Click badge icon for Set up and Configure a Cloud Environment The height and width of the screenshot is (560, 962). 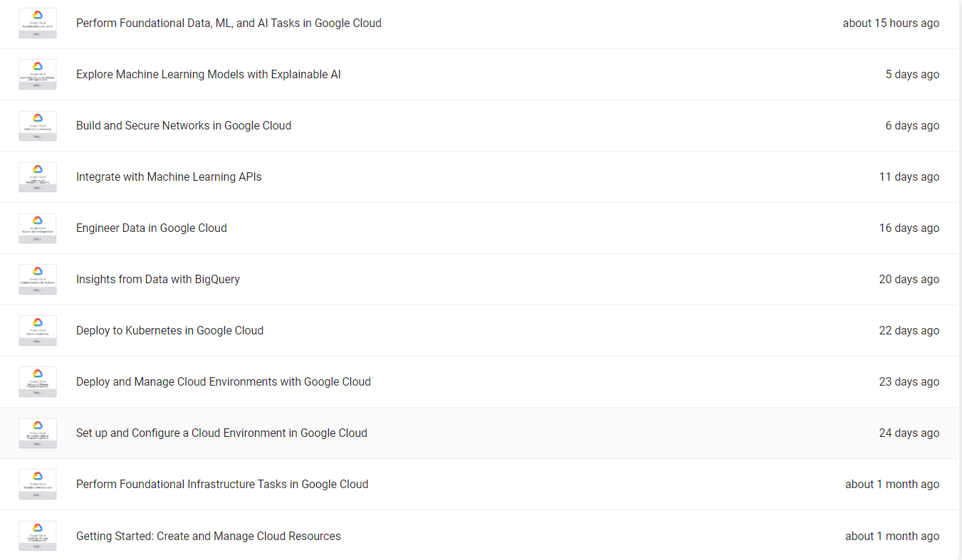(x=38, y=433)
